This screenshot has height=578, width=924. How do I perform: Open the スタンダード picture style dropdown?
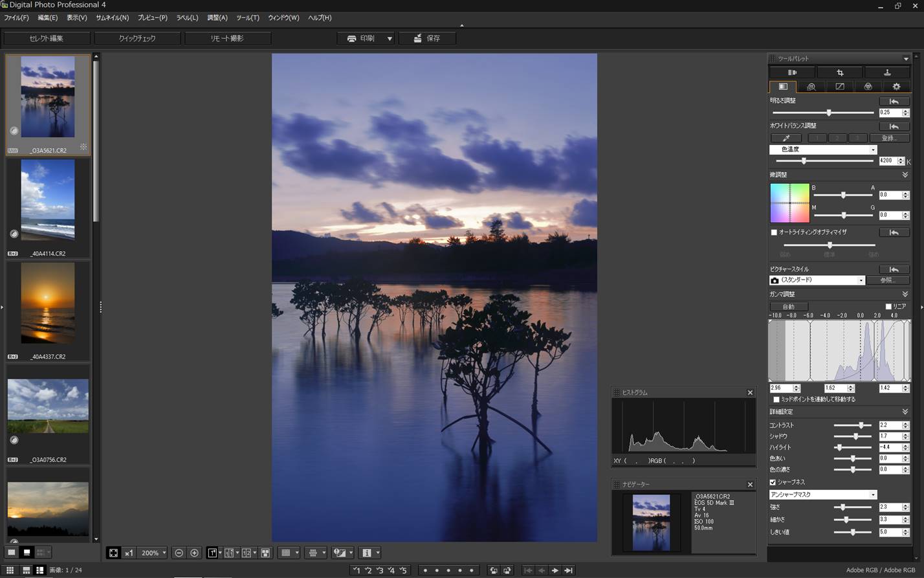861,280
